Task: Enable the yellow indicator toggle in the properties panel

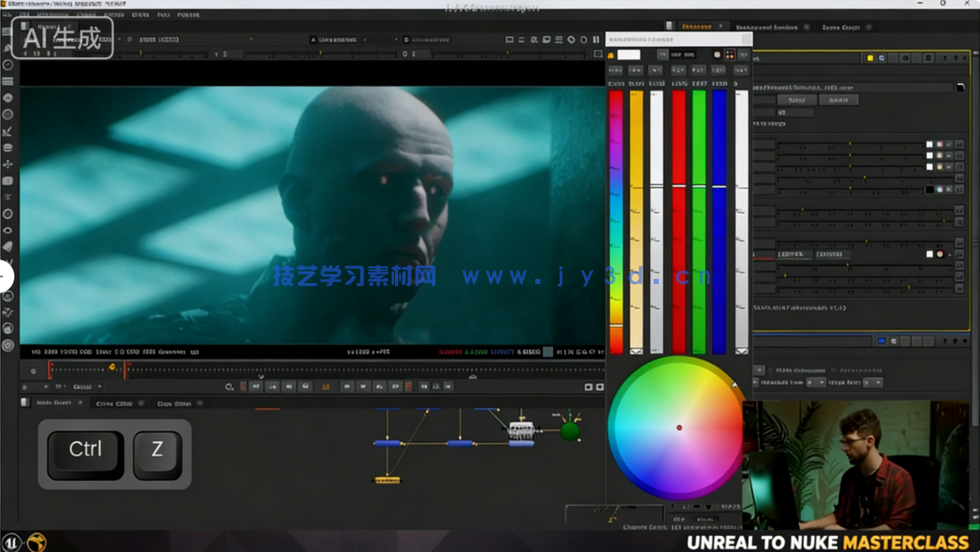Action: 870,58
